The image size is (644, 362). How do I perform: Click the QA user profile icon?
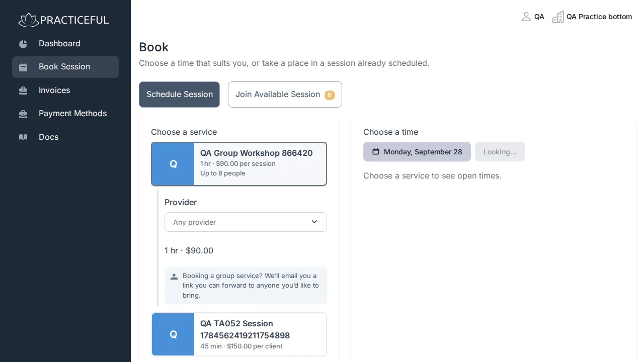[526, 17]
